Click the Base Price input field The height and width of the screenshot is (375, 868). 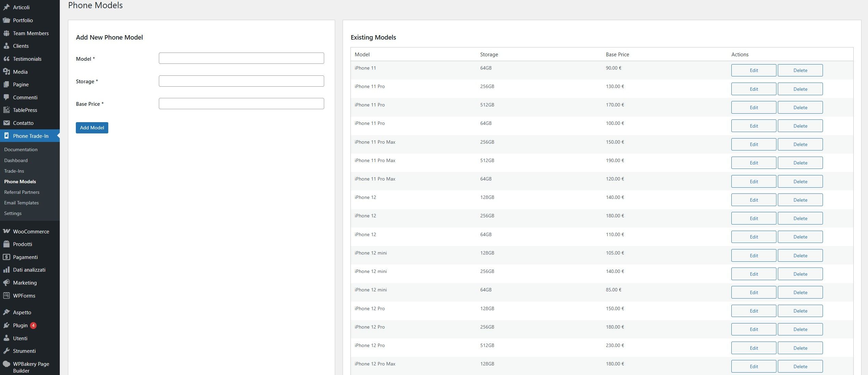coord(241,104)
